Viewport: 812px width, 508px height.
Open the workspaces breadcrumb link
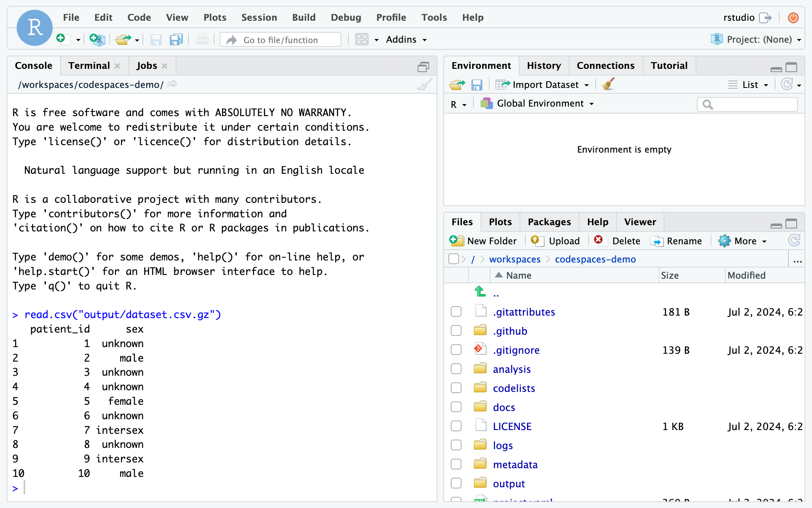515,259
